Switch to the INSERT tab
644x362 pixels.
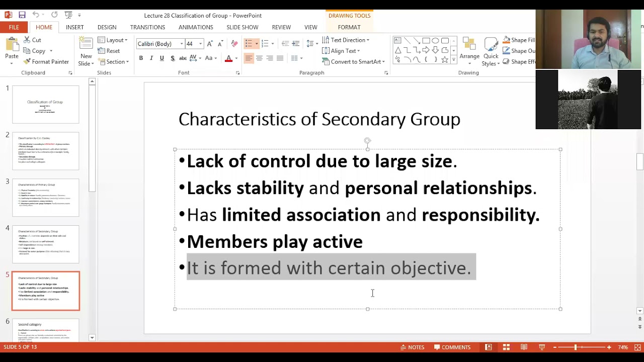(x=74, y=27)
